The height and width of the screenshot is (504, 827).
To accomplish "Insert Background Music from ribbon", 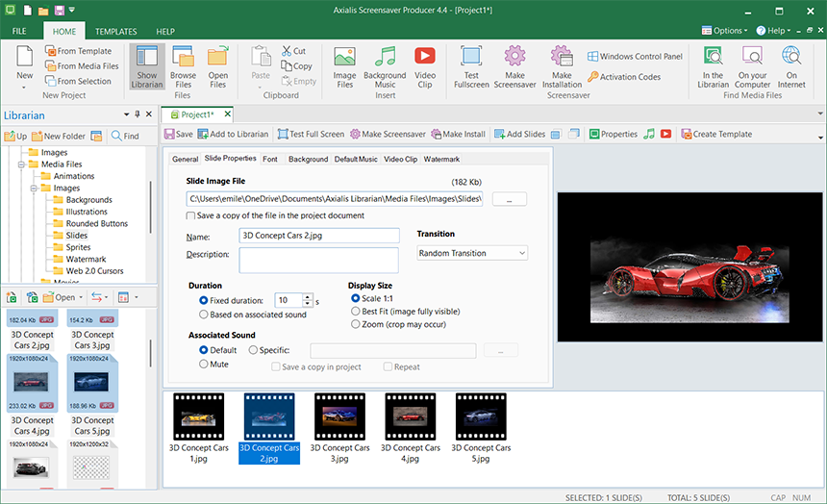I will pos(385,65).
